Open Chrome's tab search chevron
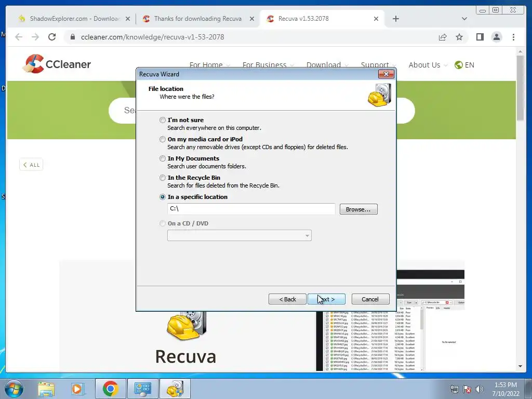Image resolution: width=532 pixels, height=399 pixels. pyautogui.click(x=464, y=19)
